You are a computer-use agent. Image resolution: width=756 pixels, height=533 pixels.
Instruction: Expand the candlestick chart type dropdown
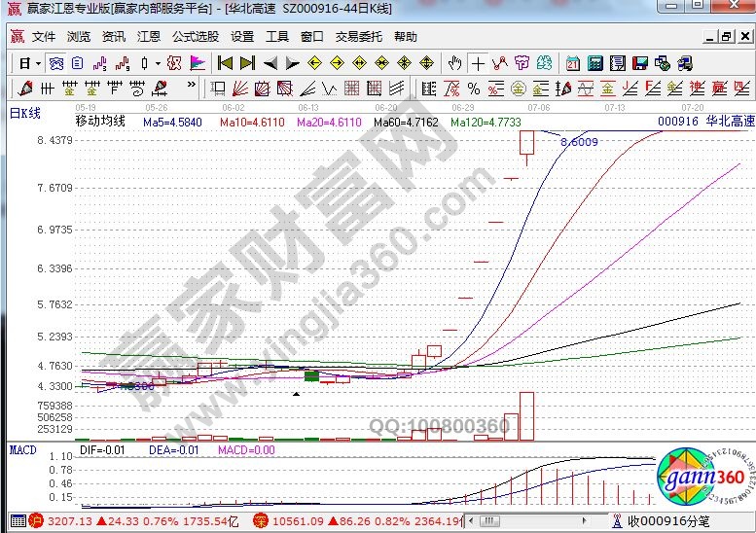(159, 63)
